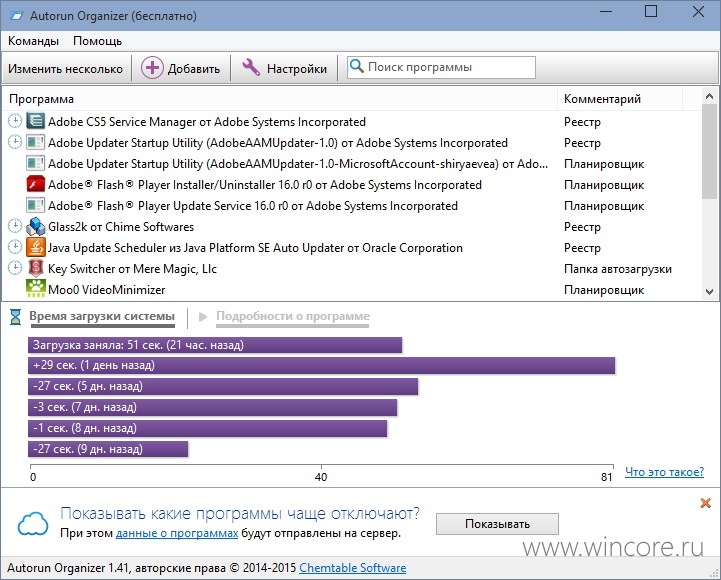Click the 51 сек. load time bar
The width and height of the screenshot is (721, 580).
(x=215, y=345)
